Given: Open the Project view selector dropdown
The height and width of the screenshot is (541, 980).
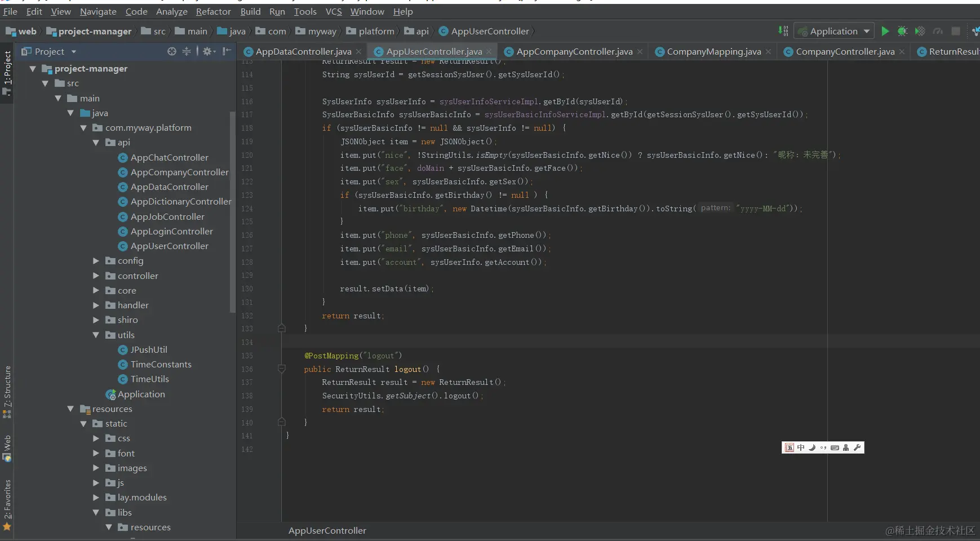Looking at the screenshot, I should coord(49,51).
